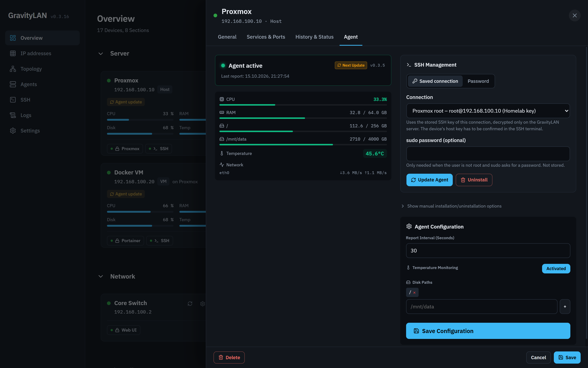
Task: Select the Agent tab
Action: click(351, 37)
